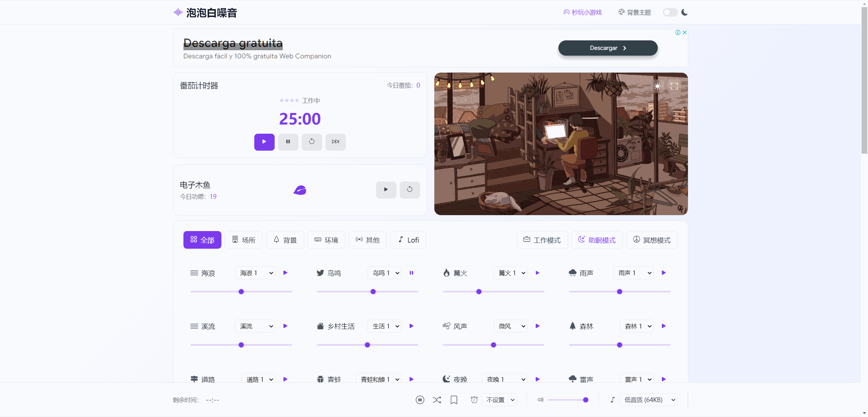The width and height of the screenshot is (868, 417).
Task: Reset the Pomodoro timer
Action: (x=312, y=142)
